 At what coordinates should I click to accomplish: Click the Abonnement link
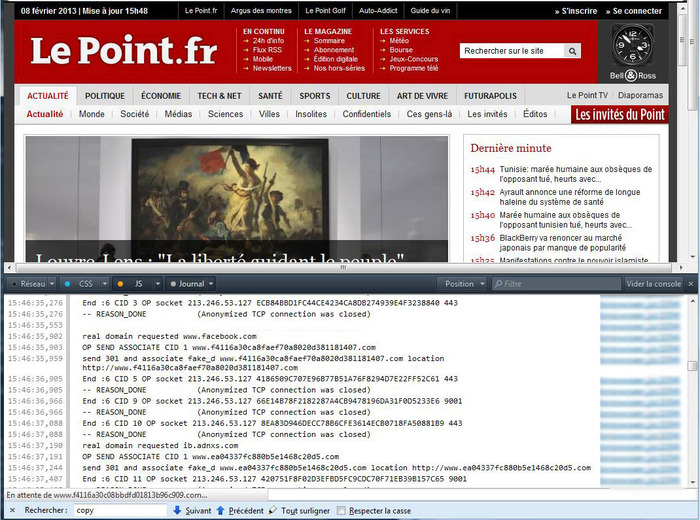click(x=333, y=50)
